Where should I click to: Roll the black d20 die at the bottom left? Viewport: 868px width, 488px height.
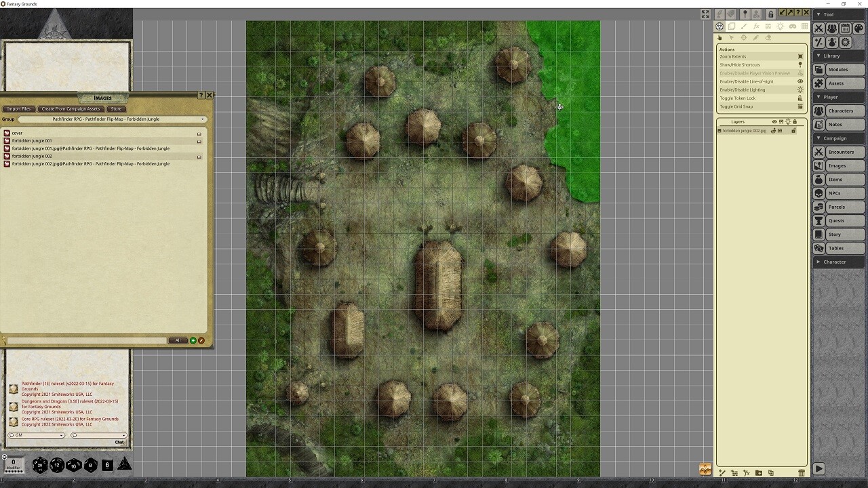point(39,466)
